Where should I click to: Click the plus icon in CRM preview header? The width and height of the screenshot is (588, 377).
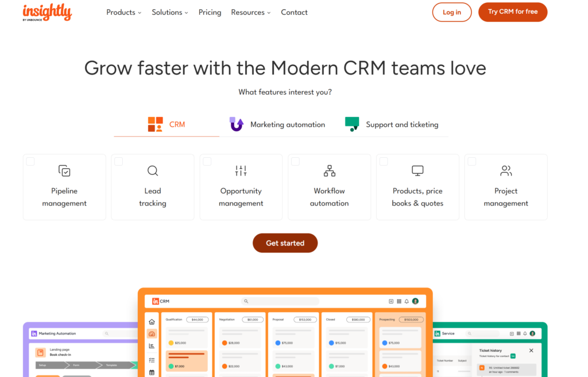point(391,301)
